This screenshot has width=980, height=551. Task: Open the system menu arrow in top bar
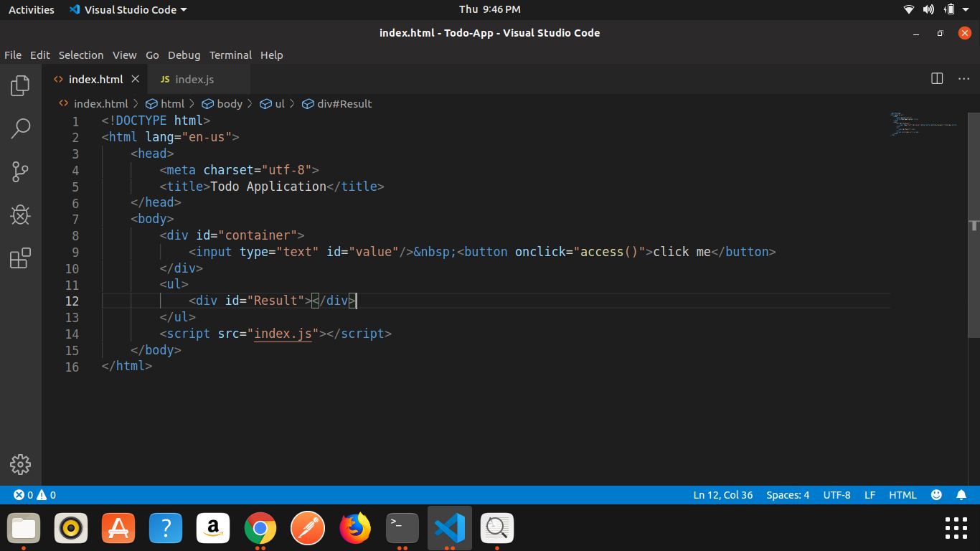tap(966, 10)
